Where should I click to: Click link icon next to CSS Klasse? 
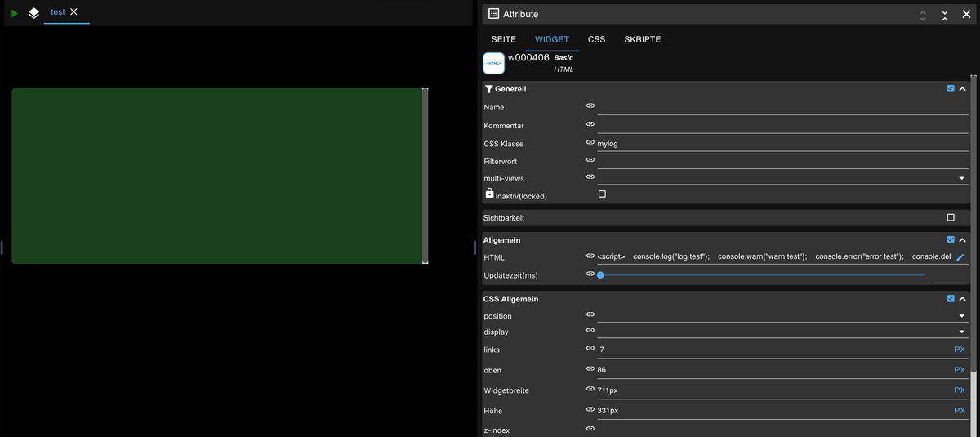point(590,143)
